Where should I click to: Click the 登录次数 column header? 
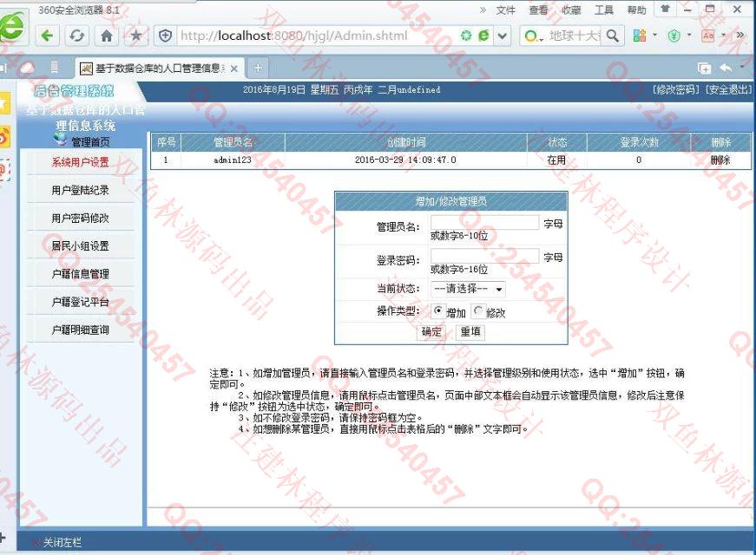[x=639, y=142]
